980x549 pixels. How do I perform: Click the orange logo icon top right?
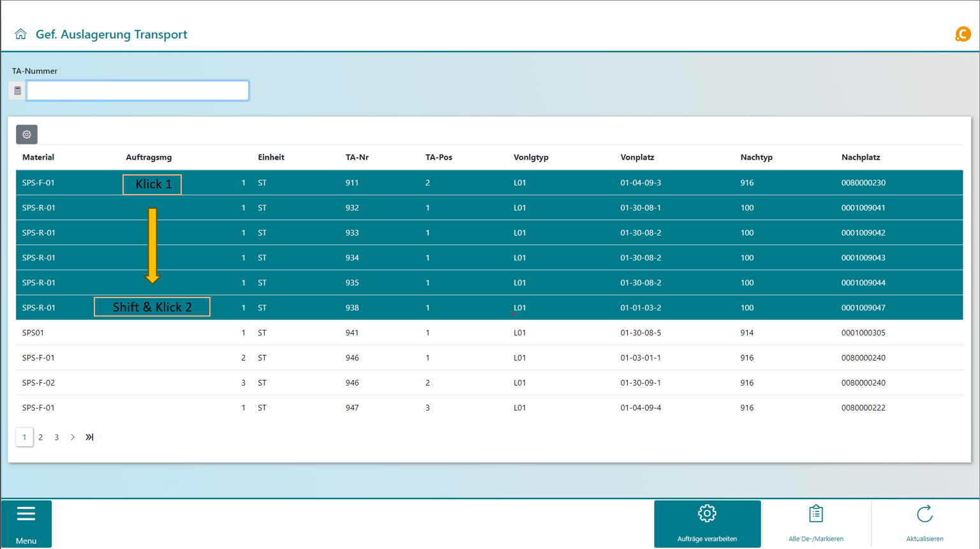962,34
